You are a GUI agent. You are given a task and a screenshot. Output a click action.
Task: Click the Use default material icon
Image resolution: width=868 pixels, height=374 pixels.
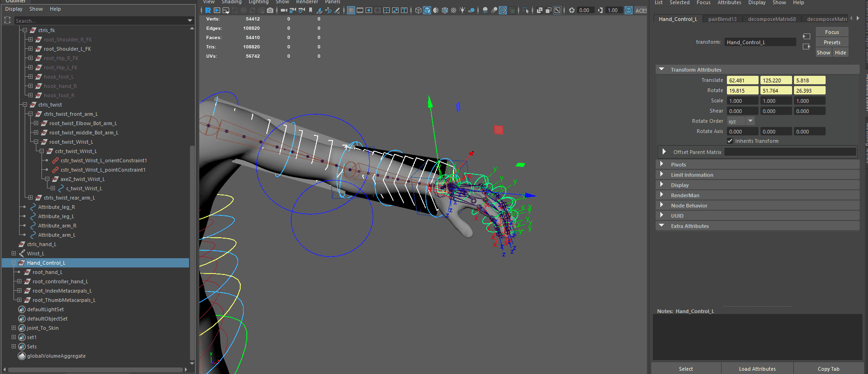point(436,10)
